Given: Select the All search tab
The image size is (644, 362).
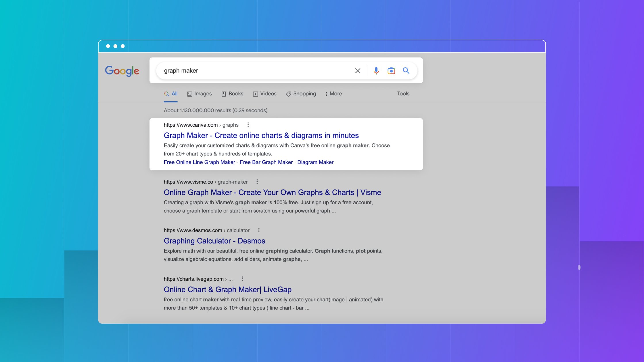Looking at the screenshot, I should coord(171,94).
